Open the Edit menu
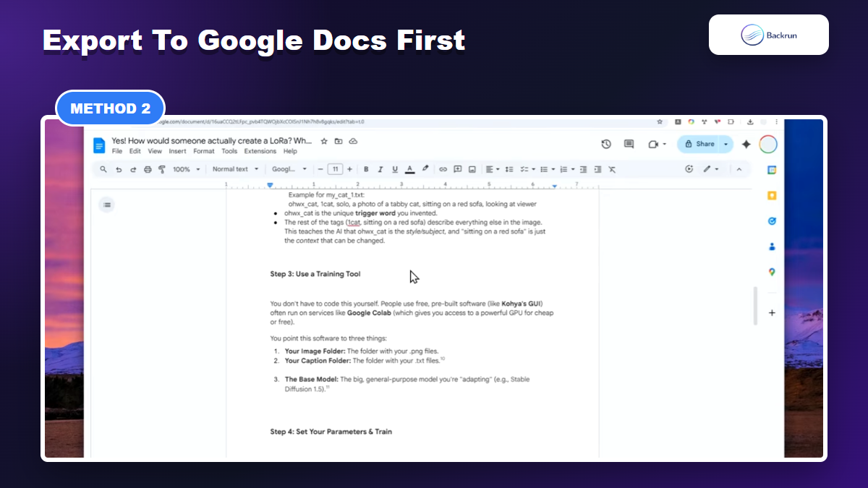868x488 pixels. [135, 151]
